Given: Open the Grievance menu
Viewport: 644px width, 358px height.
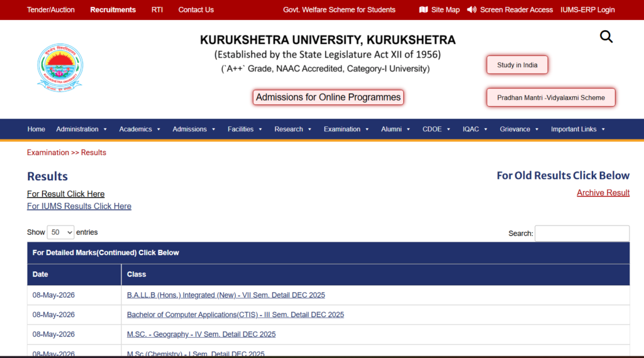Looking at the screenshot, I should 519,129.
